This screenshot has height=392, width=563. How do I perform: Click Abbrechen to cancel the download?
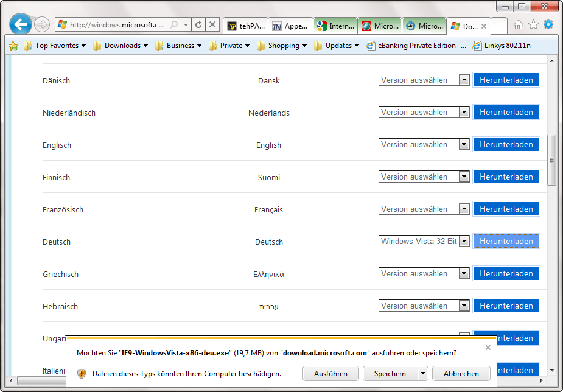(x=461, y=374)
